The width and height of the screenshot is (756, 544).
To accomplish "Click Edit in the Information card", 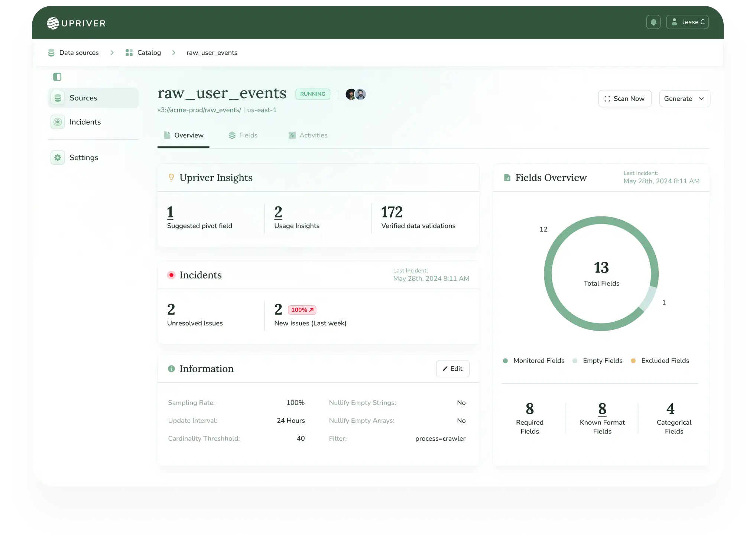I will coord(452,368).
